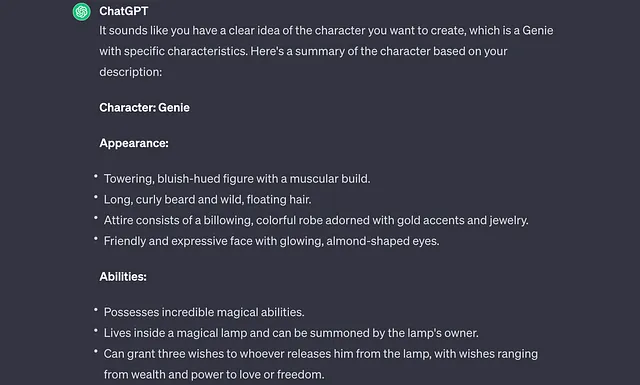Click the intro line starting 'It sounds like'
The width and height of the screenshot is (640, 385).
[326, 31]
